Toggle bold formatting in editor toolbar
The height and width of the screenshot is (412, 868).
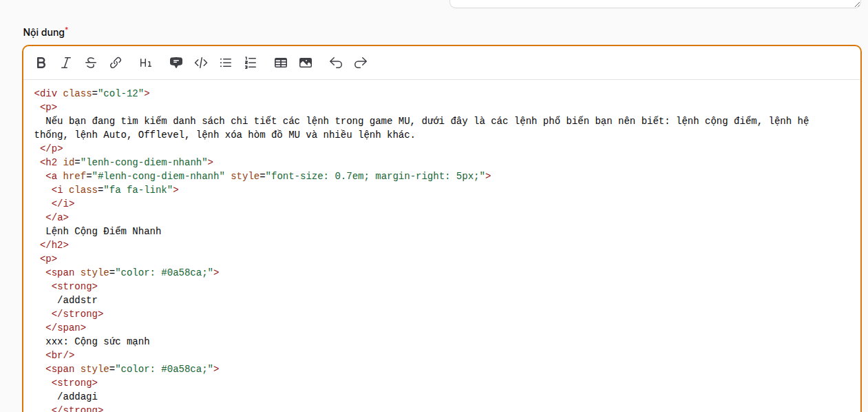click(x=41, y=63)
